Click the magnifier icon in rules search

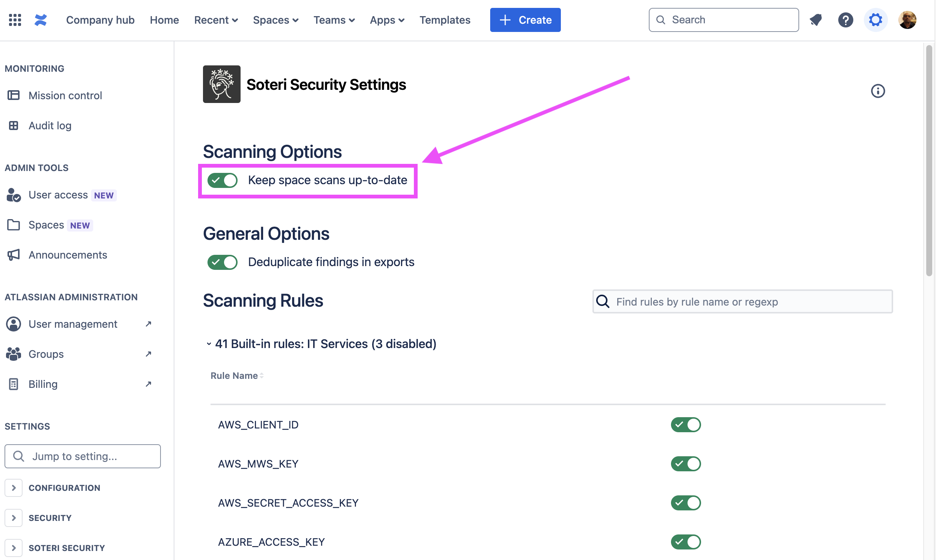point(603,301)
